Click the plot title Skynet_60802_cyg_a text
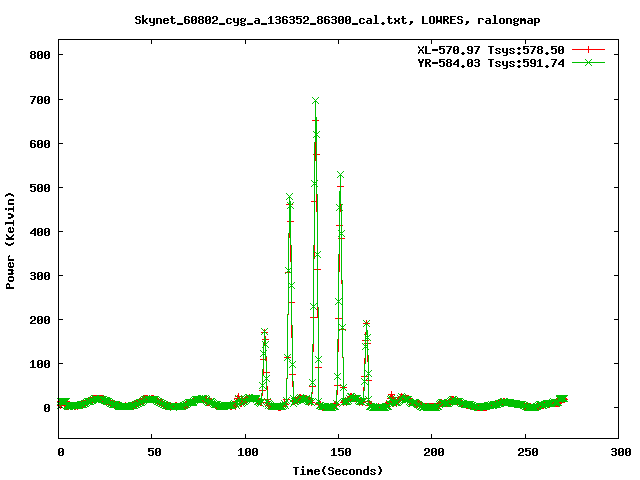 pos(337,20)
